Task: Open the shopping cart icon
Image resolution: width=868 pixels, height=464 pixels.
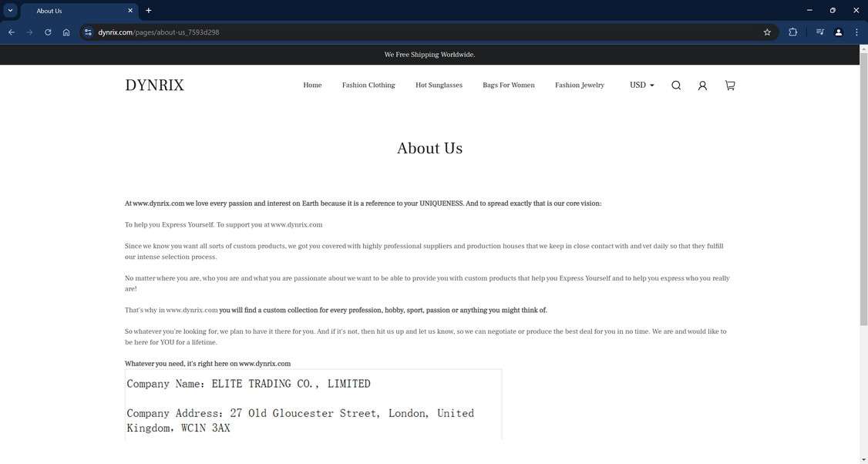Action: [730, 86]
